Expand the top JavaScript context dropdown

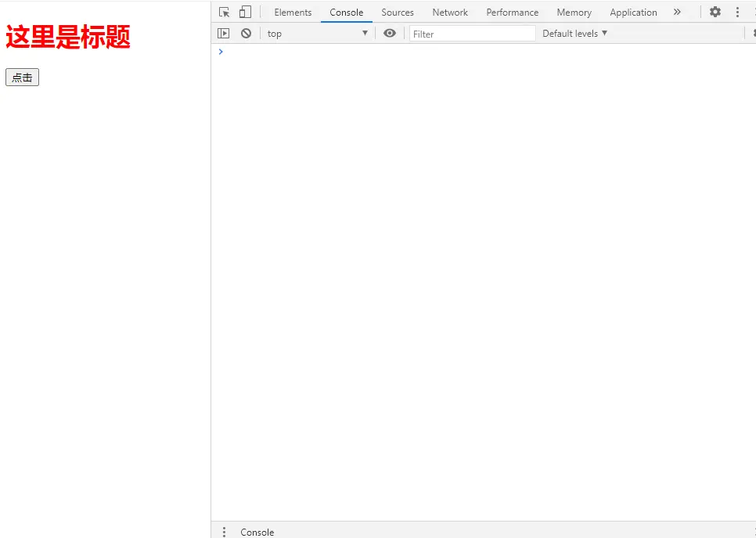pos(317,34)
